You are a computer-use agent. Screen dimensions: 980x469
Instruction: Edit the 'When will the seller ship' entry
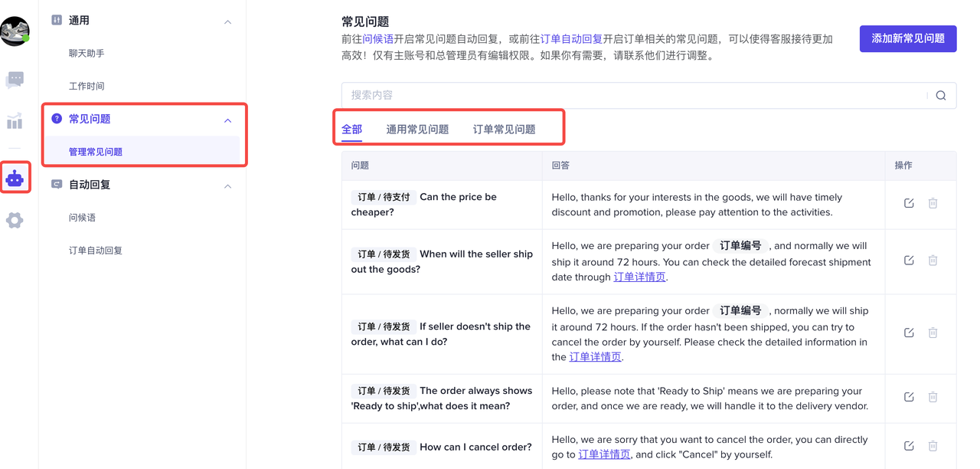tap(909, 261)
